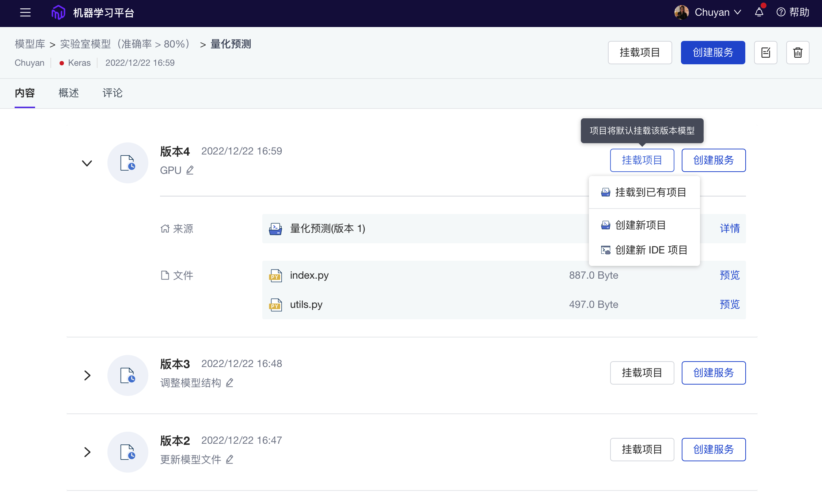Click the 项目将默认挂载该版本模型 tooltip
Screen dimensions: 822x504
coord(642,131)
